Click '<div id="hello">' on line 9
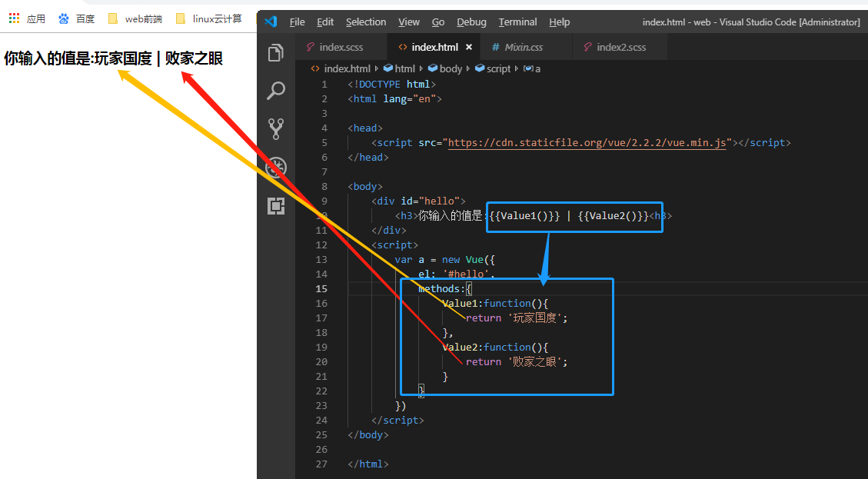Image resolution: width=868 pixels, height=479 pixels. [418, 201]
